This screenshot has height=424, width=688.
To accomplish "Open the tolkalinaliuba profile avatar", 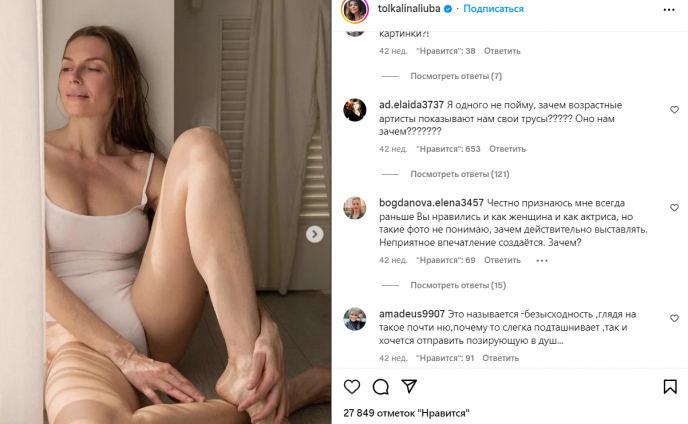I will pos(355,10).
